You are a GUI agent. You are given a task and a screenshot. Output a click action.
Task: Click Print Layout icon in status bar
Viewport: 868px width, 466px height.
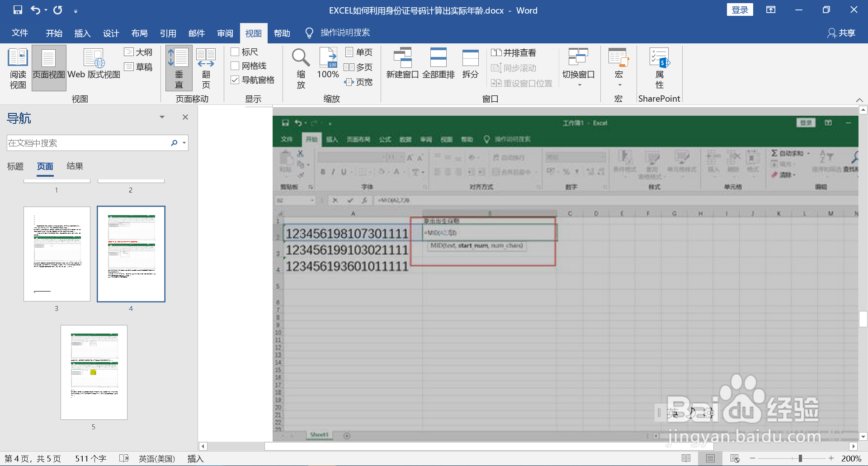[x=710, y=458]
